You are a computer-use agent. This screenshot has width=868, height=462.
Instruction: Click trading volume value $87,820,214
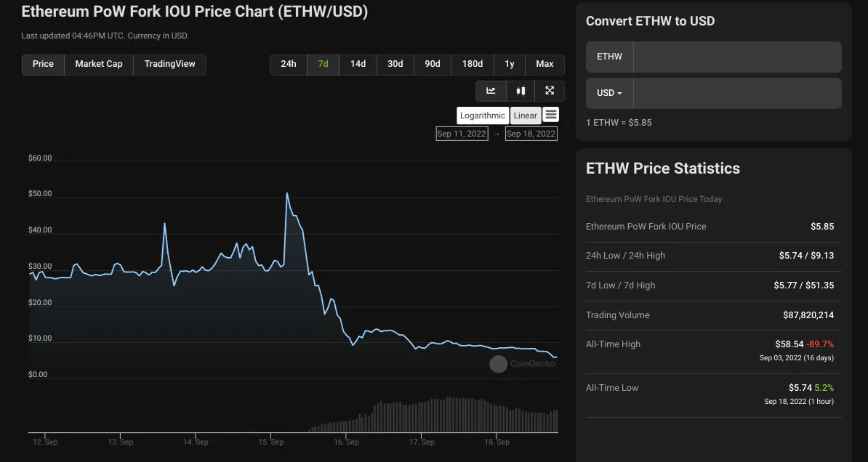[808, 315]
